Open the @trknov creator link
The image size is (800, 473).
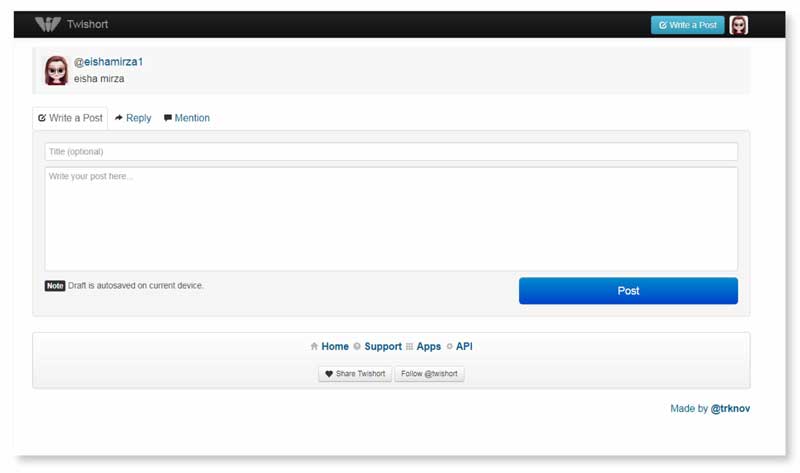[730, 409]
